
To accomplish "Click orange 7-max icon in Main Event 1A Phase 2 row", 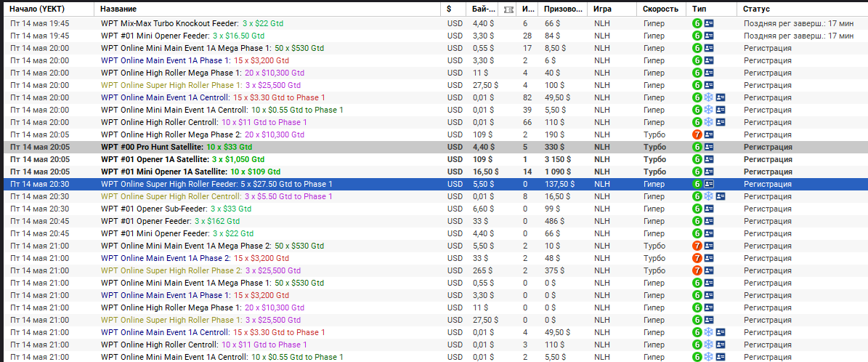I will [697, 258].
